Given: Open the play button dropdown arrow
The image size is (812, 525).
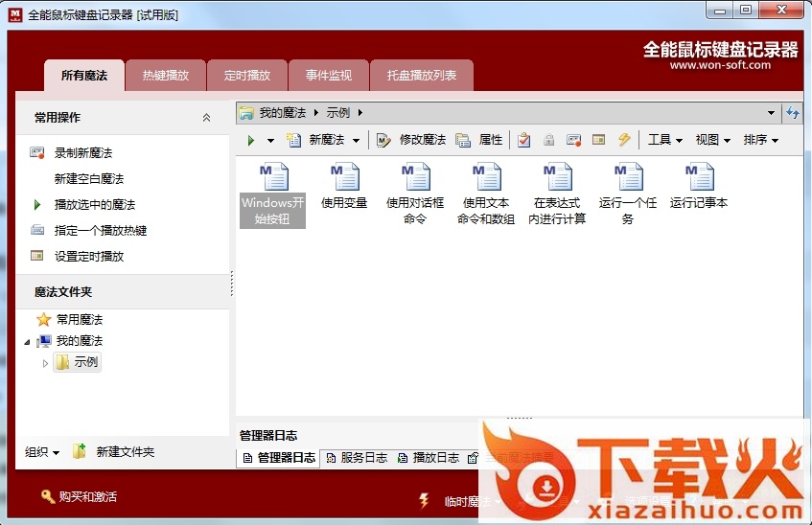Looking at the screenshot, I should [270, 140].
